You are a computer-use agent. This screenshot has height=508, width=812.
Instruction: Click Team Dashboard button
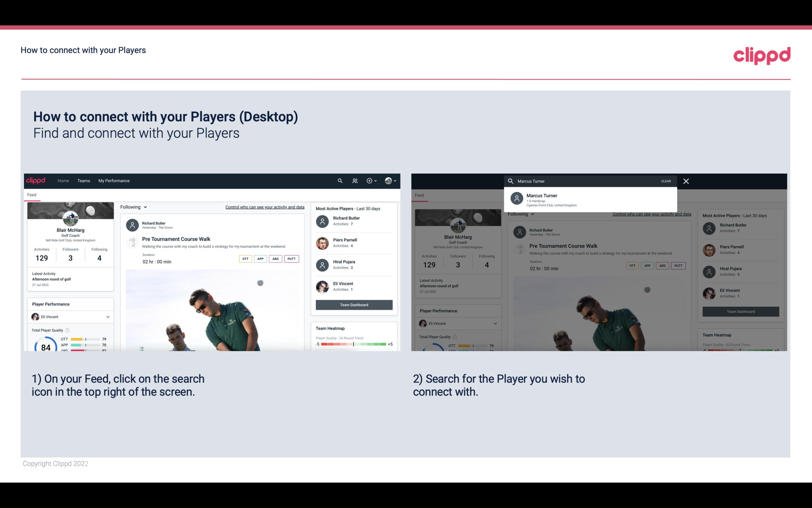pyautogui.click(x=353, y=304)
